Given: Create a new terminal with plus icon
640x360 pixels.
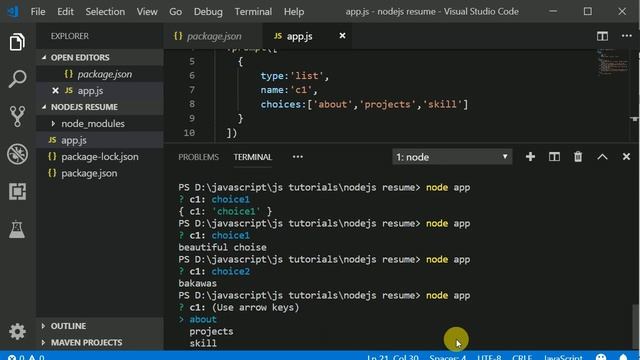Looking at the screenshot, I should coord(530,157).
